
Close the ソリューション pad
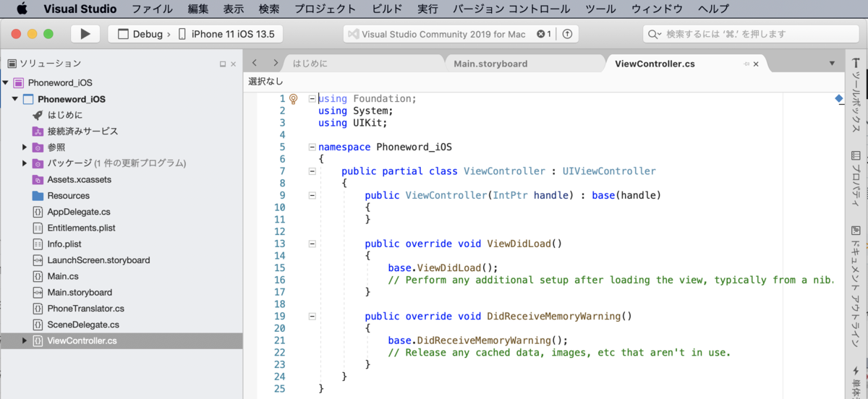point(233,64)
